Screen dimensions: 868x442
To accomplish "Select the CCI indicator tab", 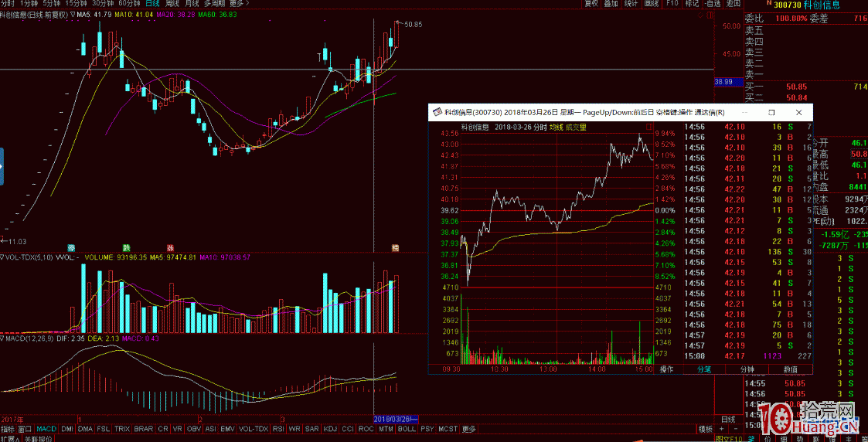I will point(348,429).
